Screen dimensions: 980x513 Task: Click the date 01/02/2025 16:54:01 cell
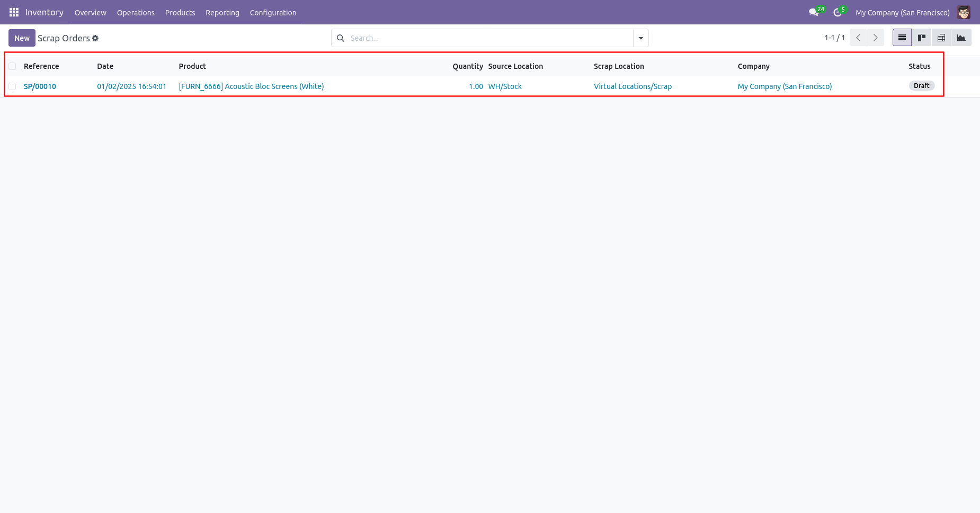(x=131, y=86)
